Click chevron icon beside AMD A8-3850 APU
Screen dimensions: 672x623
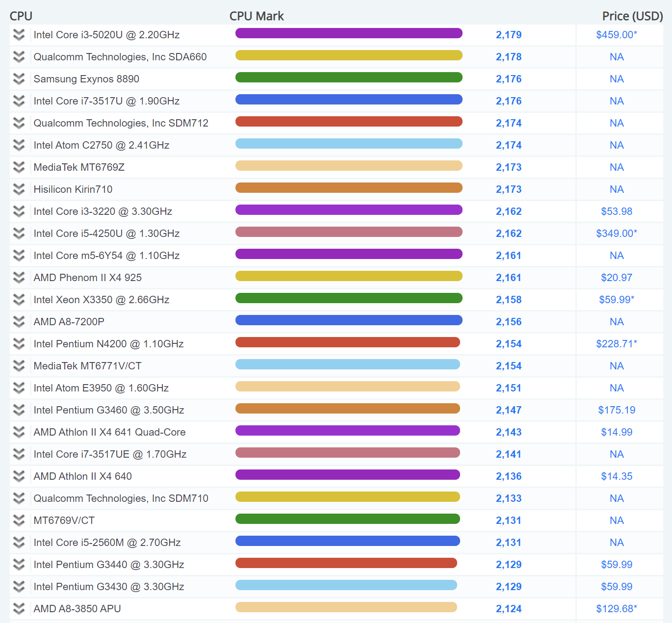pos(19,609)
